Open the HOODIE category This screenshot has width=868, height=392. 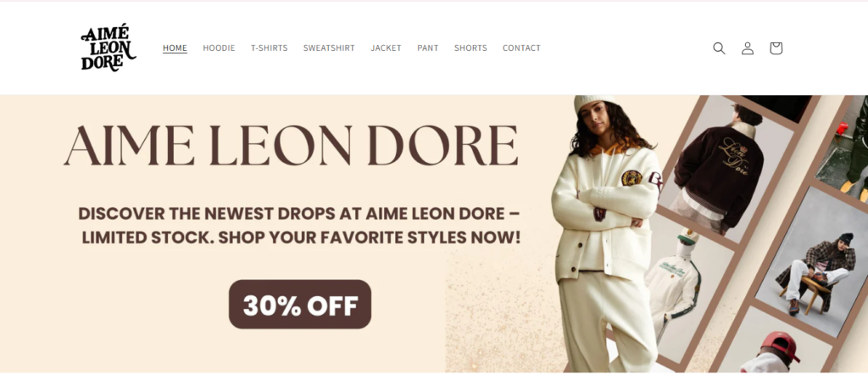point(219,48)
